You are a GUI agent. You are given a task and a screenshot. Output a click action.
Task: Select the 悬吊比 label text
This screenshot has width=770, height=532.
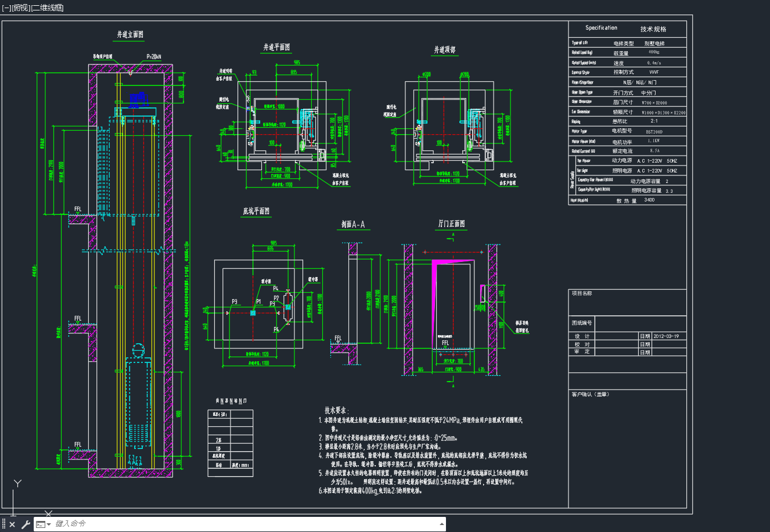point(620,121)
